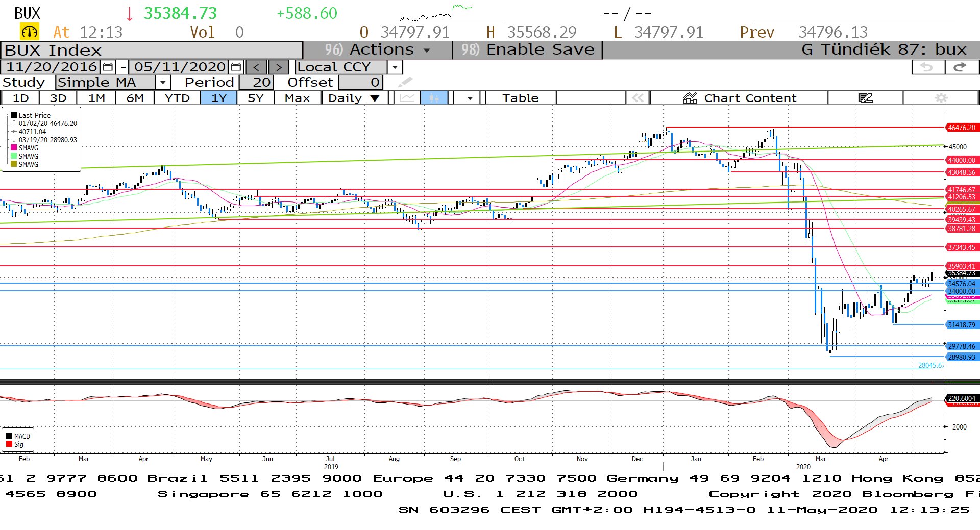Viewport: 980px width, 530px height.
Task: Click high legend entry 01/02/20 46476.20
Action: click(47, 123)
